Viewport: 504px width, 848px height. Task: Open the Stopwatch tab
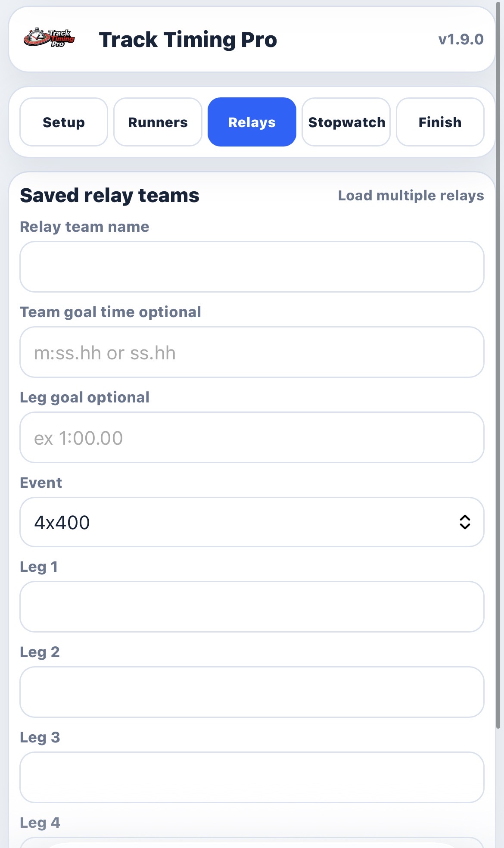pos(346,122)
